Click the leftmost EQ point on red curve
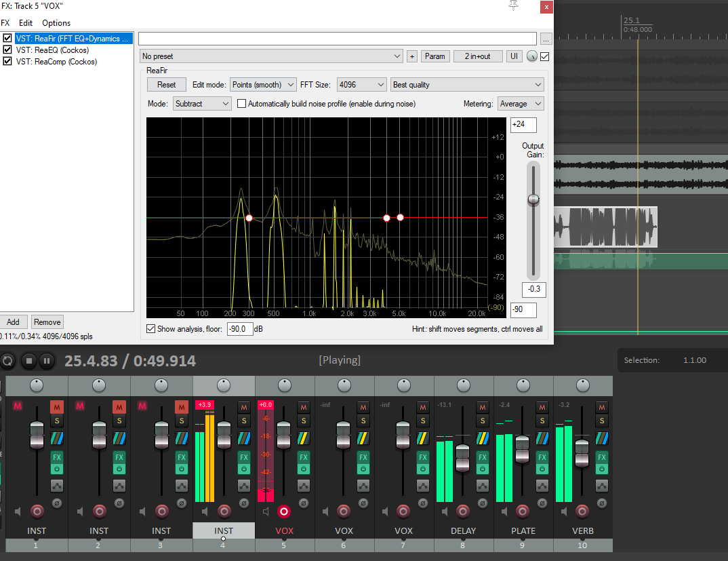Viewport: 728px width, 561px height. click(249, 218)
